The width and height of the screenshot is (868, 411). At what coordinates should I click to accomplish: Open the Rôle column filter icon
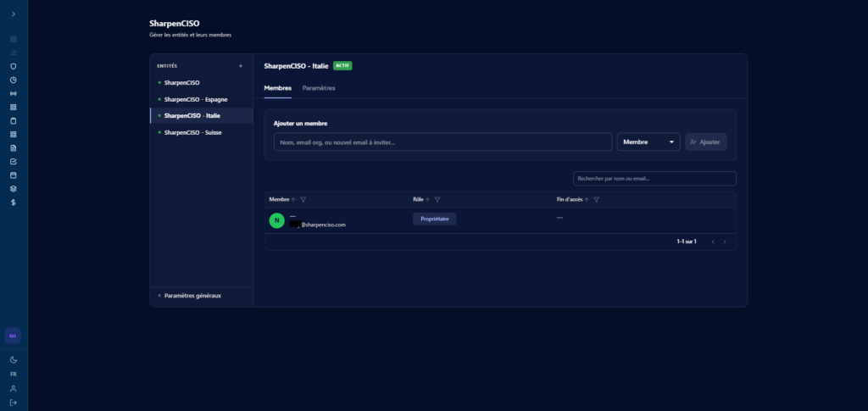pos(437,200)
